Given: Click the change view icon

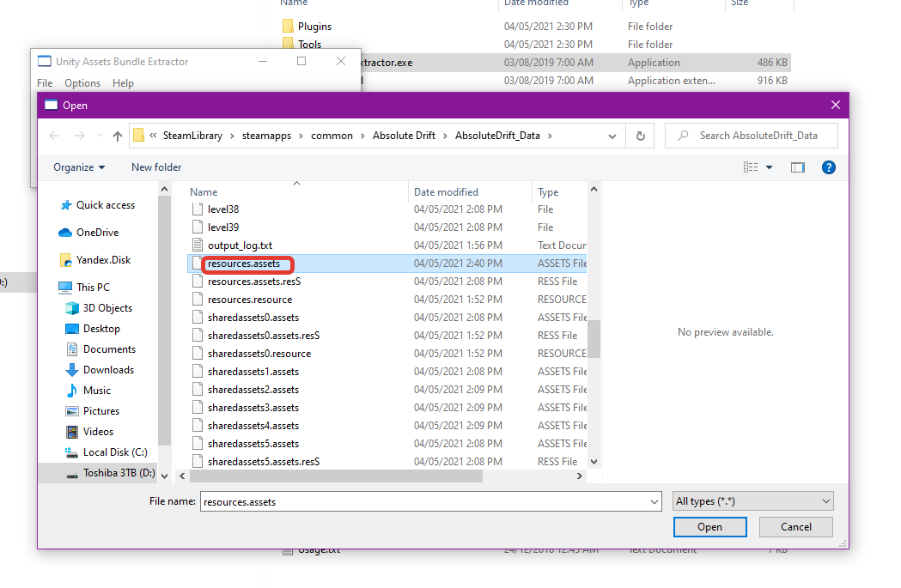Looking at the screenshot, I should (x=751, y=167).
